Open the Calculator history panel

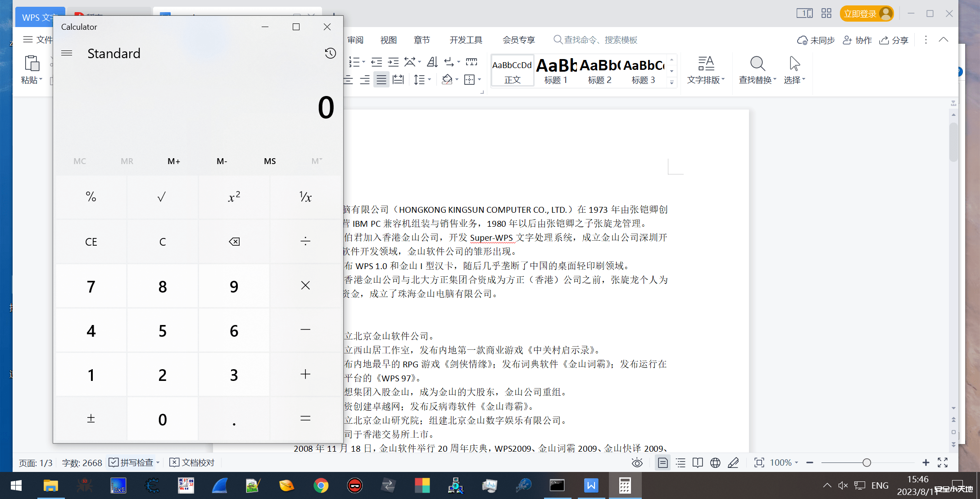330,53
